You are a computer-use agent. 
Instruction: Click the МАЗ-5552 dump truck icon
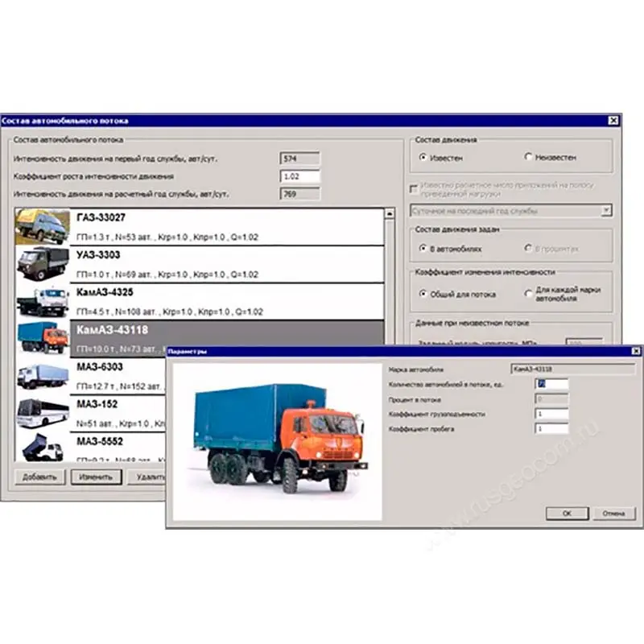click(x=42, y=447)
